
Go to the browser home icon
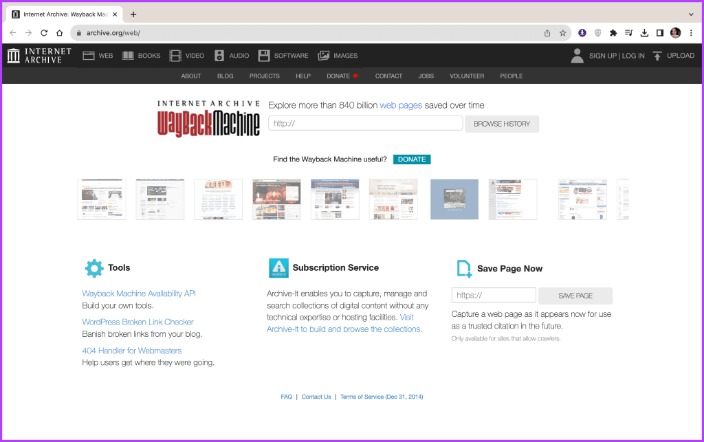(x=59, y=33)
